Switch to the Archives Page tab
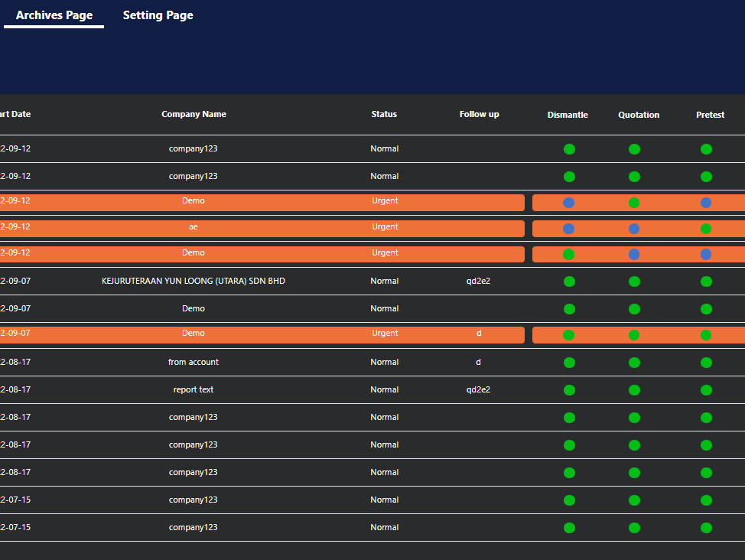Image resolution: width=745 pixels, height=560 pixels. pyautogui.click(x=54, y=15)
